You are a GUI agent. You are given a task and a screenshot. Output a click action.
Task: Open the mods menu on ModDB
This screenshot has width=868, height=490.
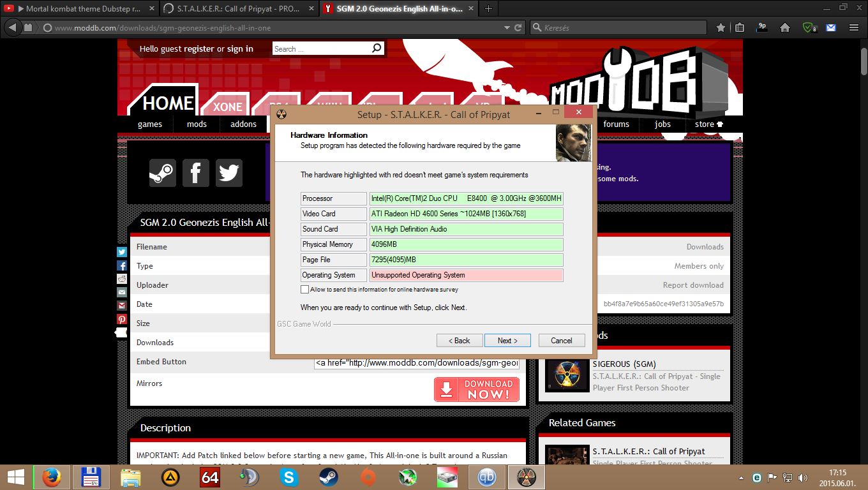click(x=197, y=124)
